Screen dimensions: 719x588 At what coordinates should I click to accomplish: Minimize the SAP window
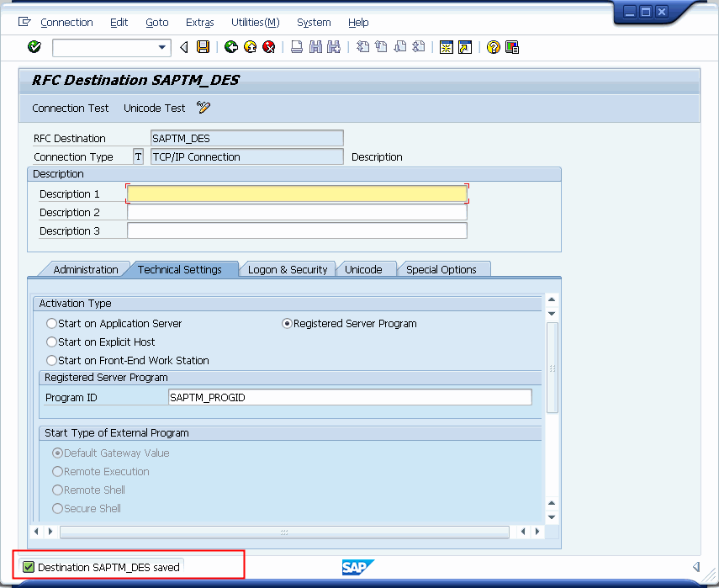coord(630,12)
